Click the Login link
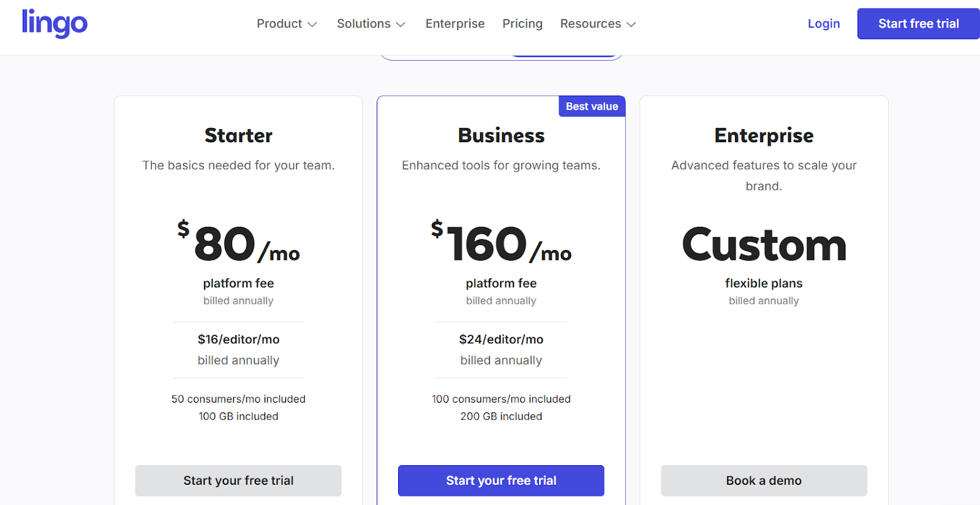Viewport: 980px width, 505px height. click(823, 23)
